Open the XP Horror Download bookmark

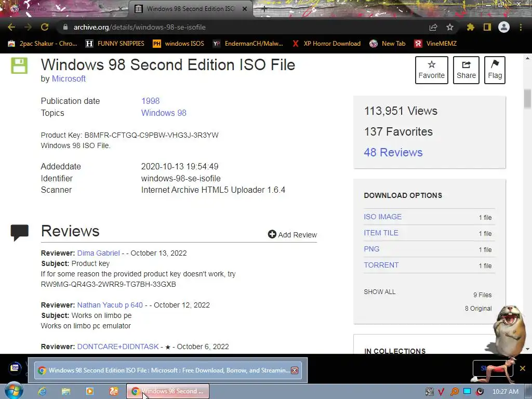pos(326,44)
